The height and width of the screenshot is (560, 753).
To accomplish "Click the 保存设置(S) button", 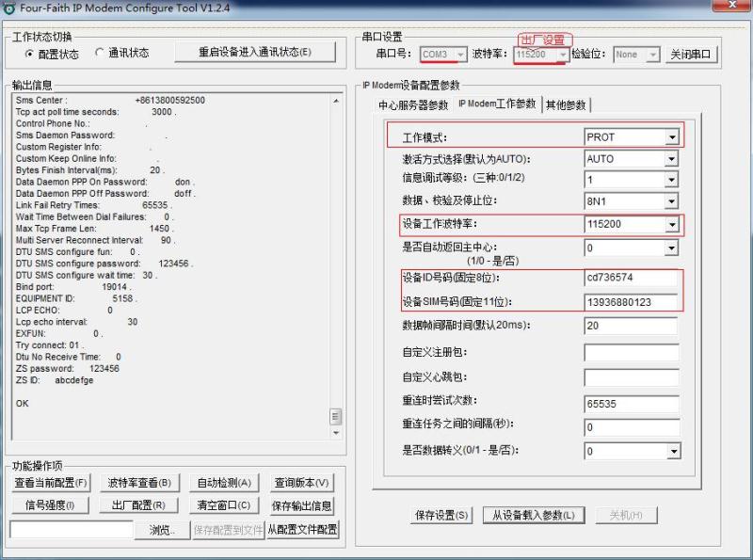I will click(x=441, y=516).
